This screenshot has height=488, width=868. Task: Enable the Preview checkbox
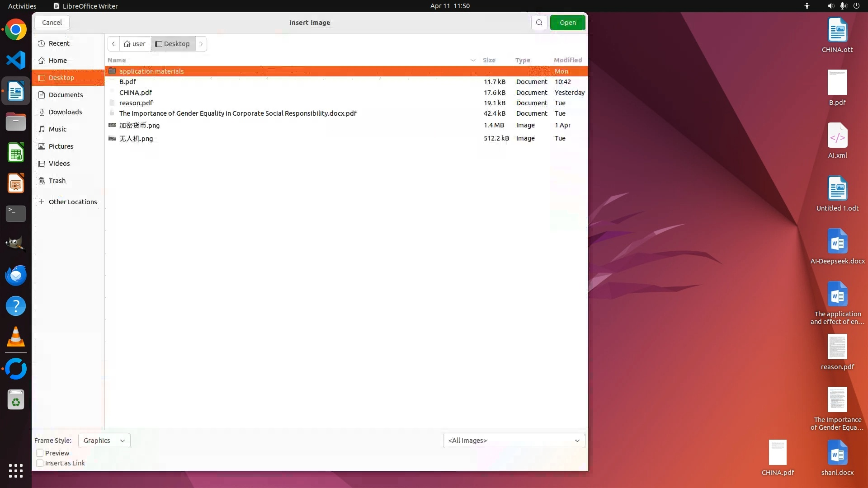40,453
